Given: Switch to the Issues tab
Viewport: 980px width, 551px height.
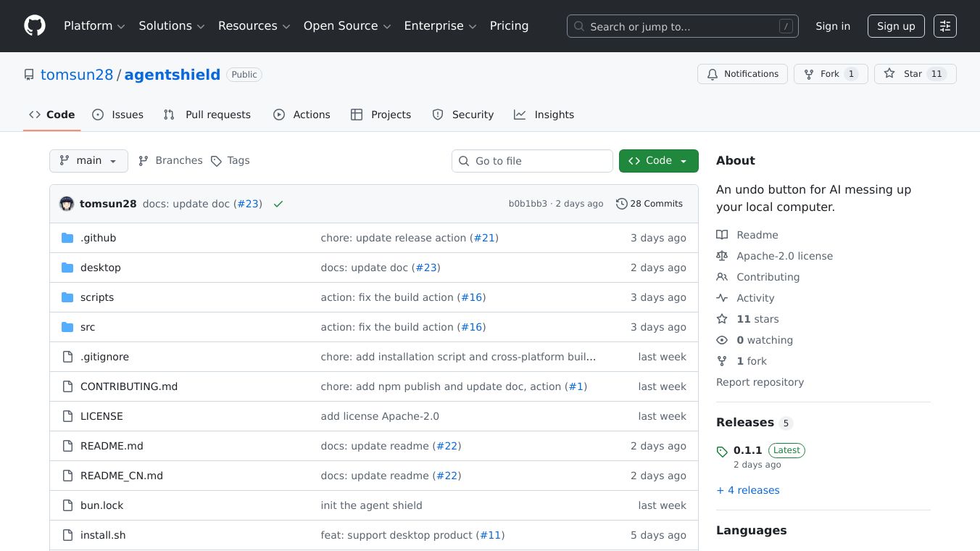Looking at the screenshot, I should click(118, 115).
